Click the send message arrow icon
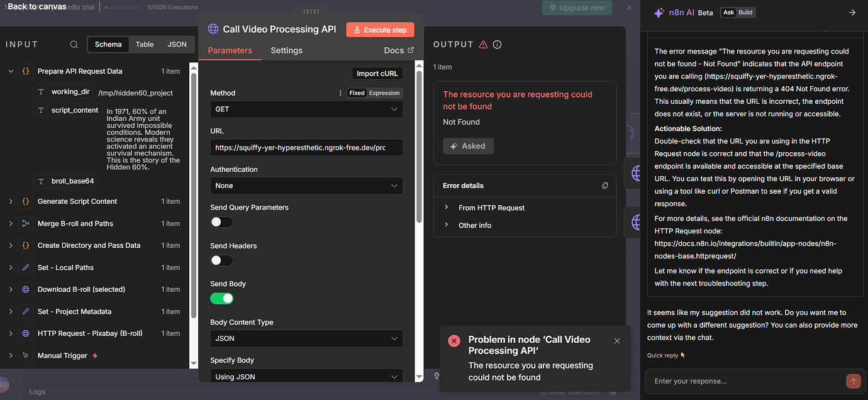 pos(854,381)
